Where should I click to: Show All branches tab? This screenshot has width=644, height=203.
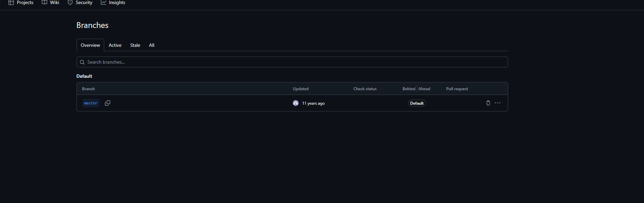coord(151,45)
